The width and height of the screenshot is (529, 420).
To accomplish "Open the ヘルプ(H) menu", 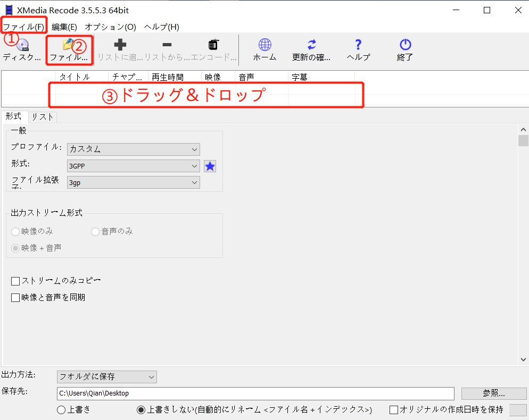I will click(x=162, y=27).
